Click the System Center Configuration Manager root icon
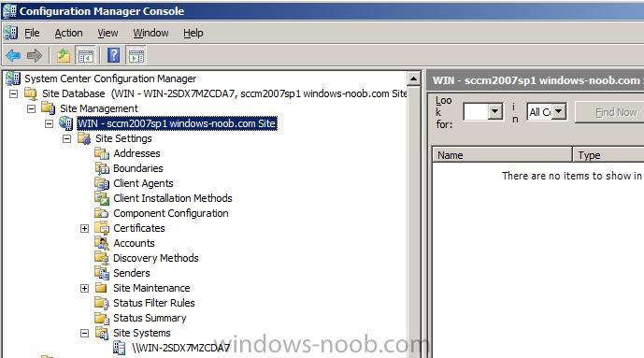 [x=13, y=78]
